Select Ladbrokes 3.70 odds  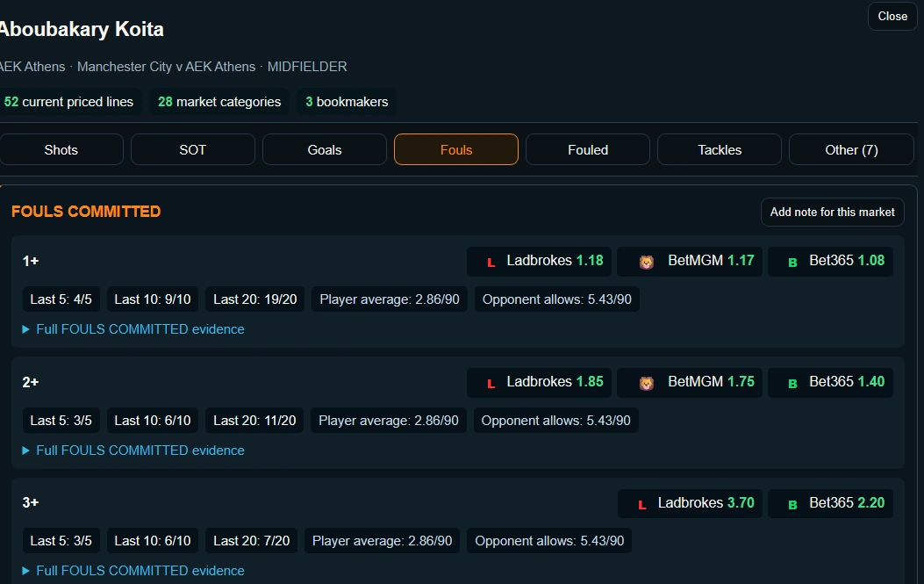coord(690,503)
